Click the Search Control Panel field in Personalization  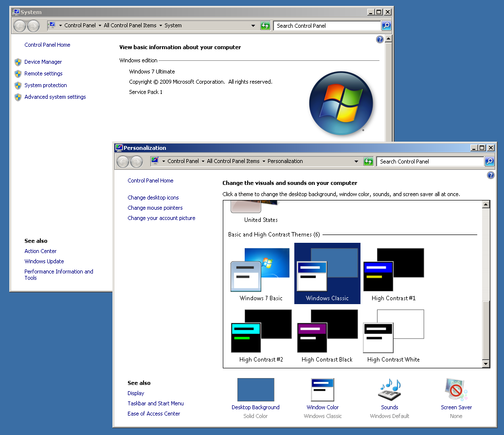point(430,162)
